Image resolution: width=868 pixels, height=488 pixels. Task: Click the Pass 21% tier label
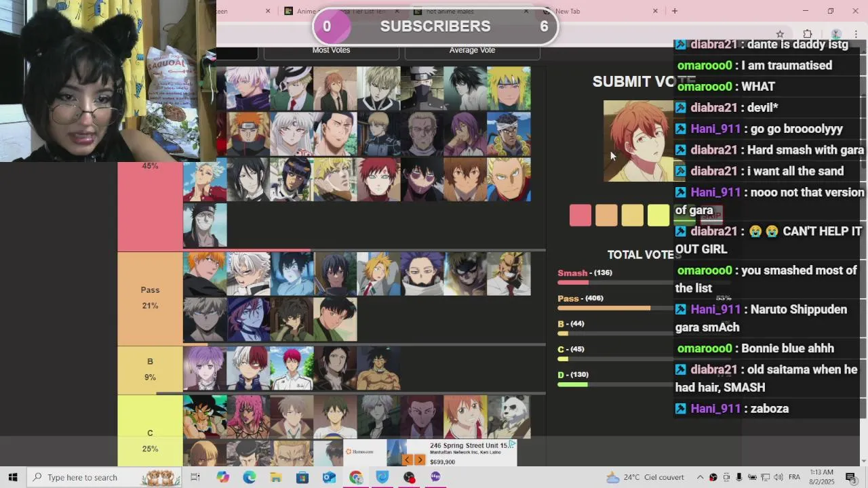pyautogui.click(x=150, y=298)
